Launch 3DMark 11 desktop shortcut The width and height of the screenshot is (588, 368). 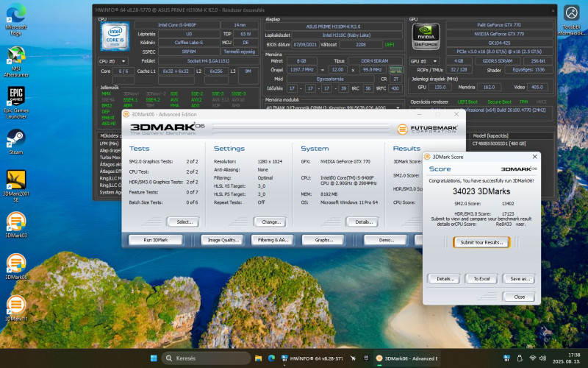pyautogui.click(x=16, y=308)
